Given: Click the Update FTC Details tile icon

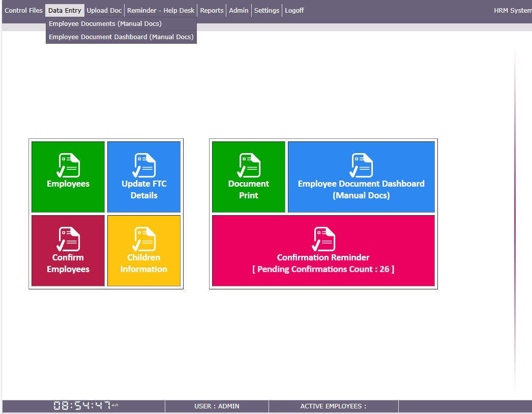Looking at the screenshot, I should click(x=144, y=165).
